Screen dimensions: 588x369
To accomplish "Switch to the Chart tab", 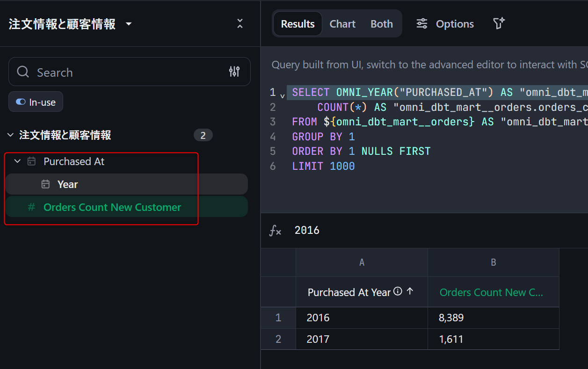I will (342, 24).
